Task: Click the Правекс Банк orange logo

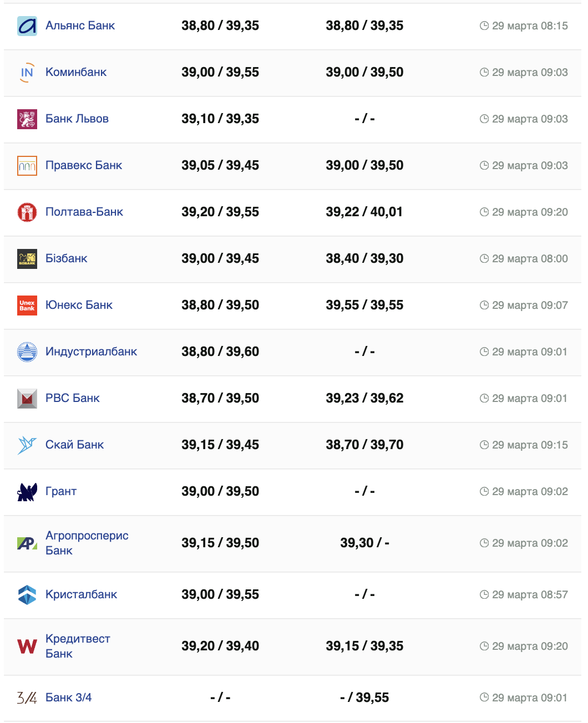Action: [x=27, y=166]
